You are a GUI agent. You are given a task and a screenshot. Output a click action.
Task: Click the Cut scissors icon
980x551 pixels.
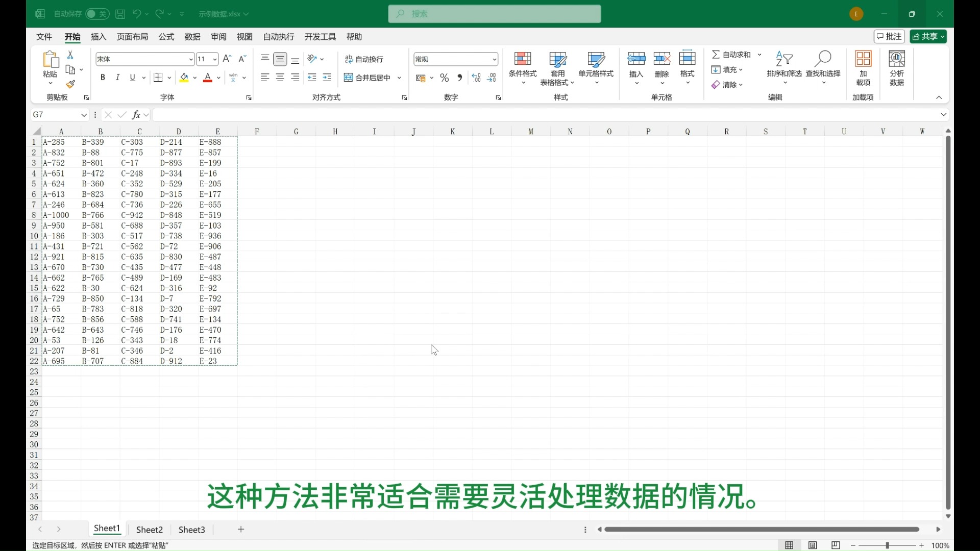(70, 55)
